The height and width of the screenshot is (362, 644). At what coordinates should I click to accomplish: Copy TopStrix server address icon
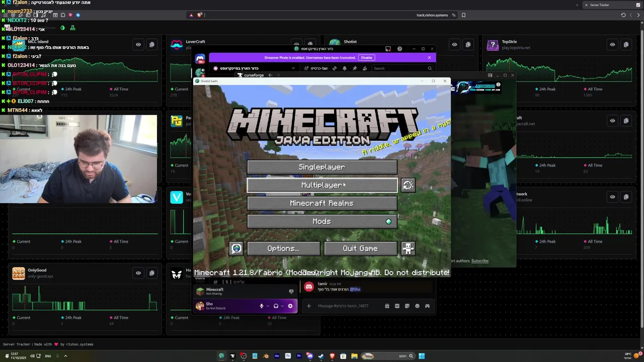(626, 45)
